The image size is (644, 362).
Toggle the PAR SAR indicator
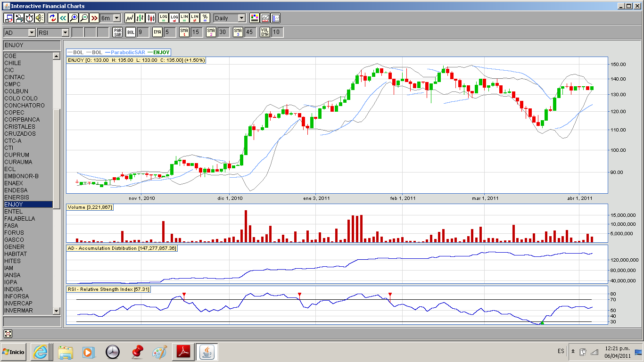click(x=117, y=32)
